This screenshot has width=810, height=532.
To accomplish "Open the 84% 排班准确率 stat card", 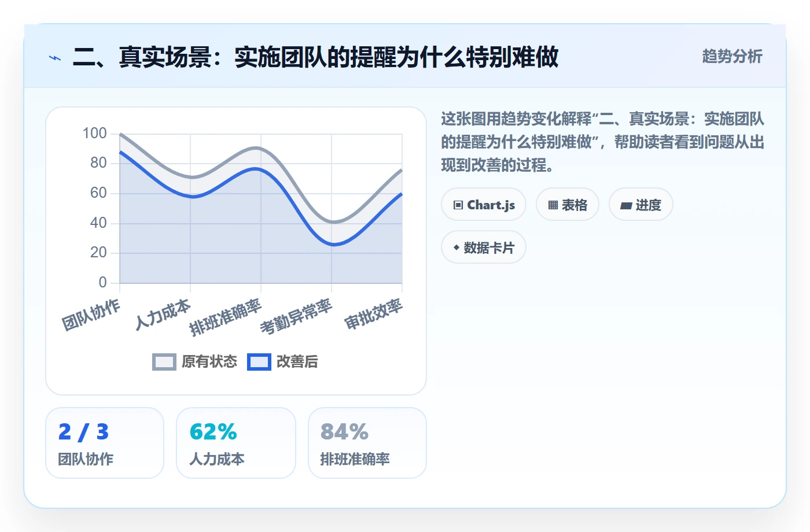I will [x=367, y=443].
